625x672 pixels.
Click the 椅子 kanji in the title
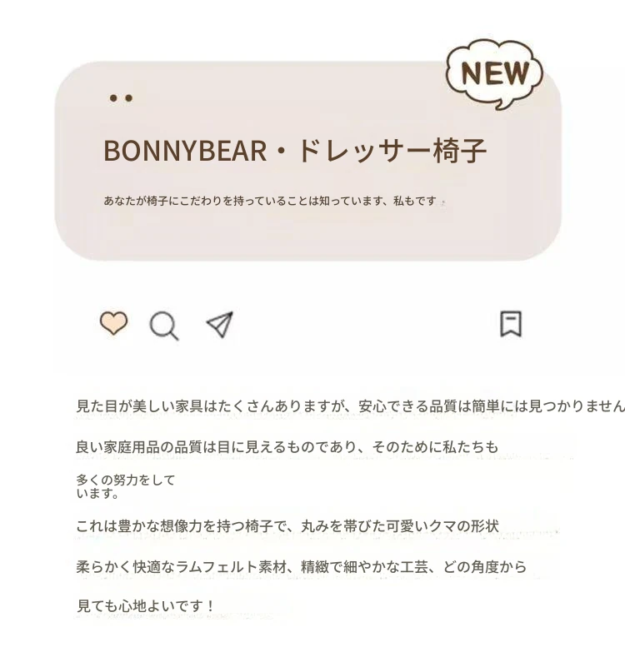[x=460, y=151]
